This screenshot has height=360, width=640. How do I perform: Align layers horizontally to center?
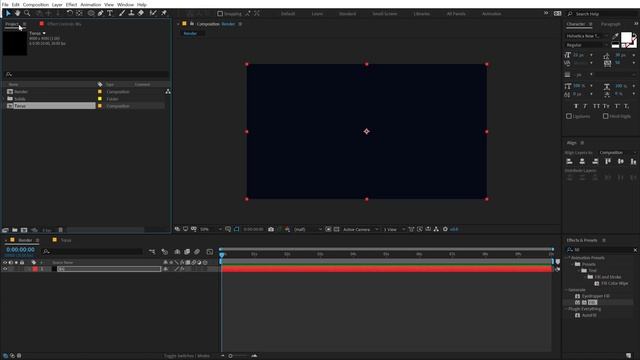pyautogui.click(x=582, y=162)
